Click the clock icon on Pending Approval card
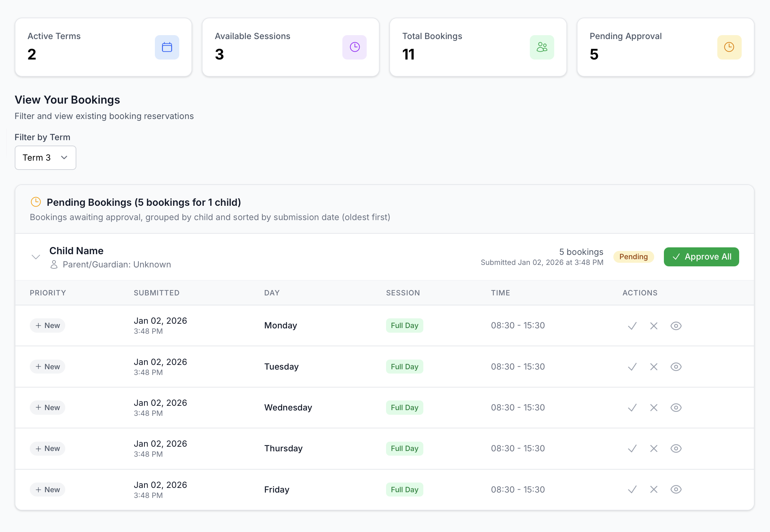 pos(729,47)
